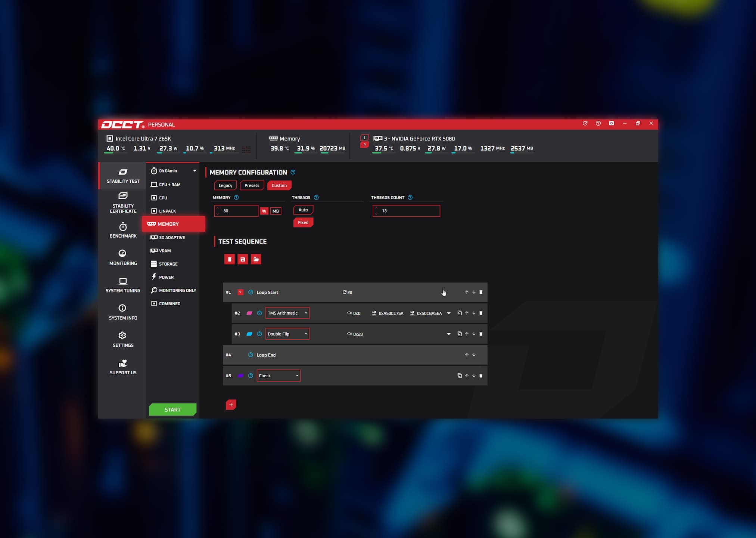Viewport: 756px width, 538px height.
Task: Select the VRAM test in the sidebar
Action: point(164,251)
